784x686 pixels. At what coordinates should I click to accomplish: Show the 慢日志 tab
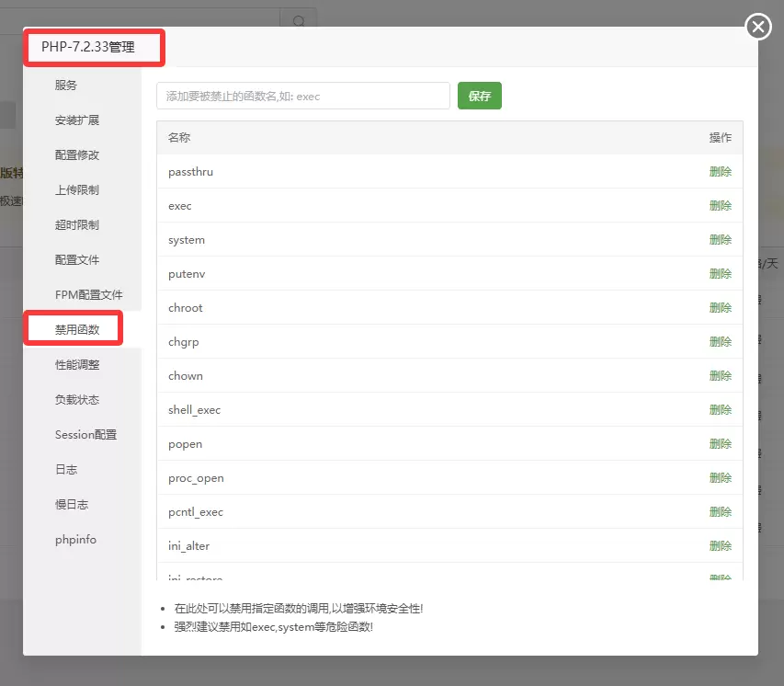coord(72,505)
